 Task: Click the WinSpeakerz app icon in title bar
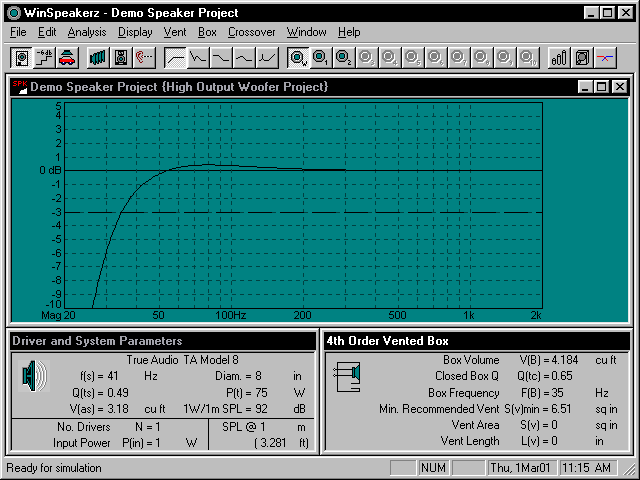point(14,13)
